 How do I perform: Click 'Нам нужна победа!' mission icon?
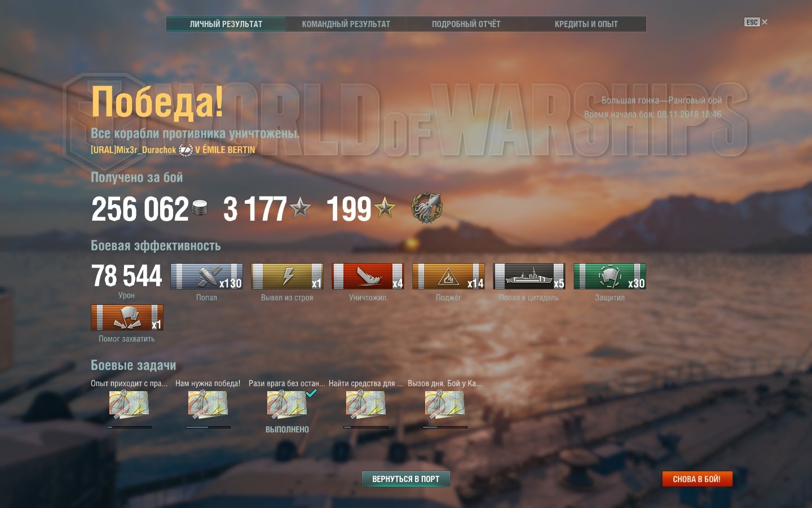208,404
